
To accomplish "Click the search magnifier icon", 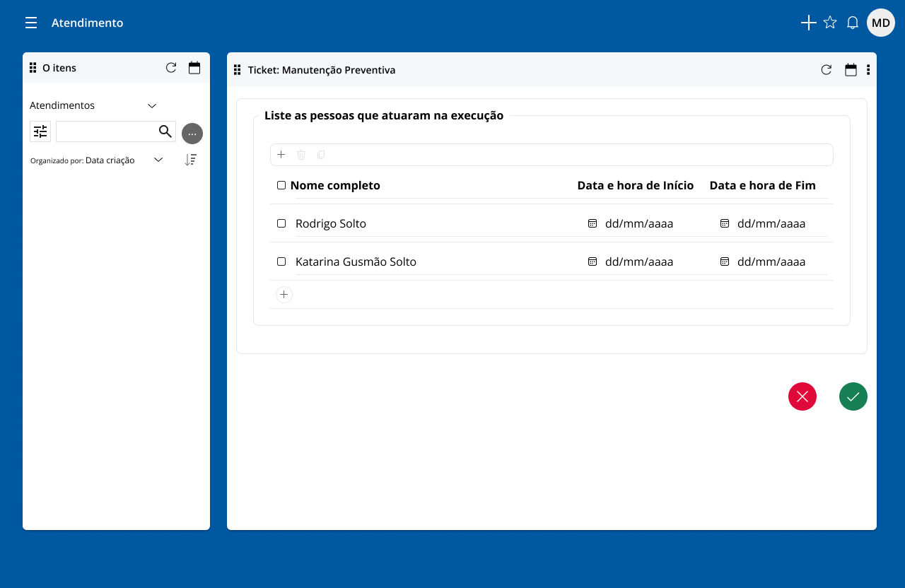I will pos(165,131).
